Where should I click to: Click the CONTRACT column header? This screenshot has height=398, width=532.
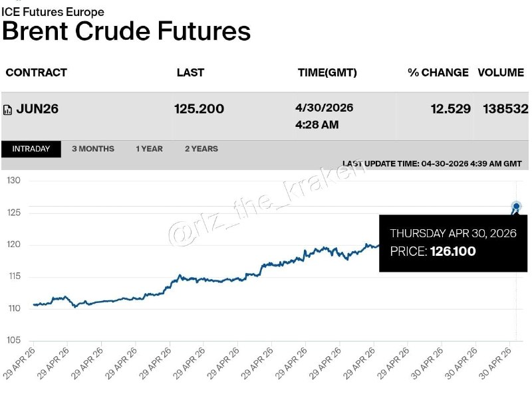[36, 73]
